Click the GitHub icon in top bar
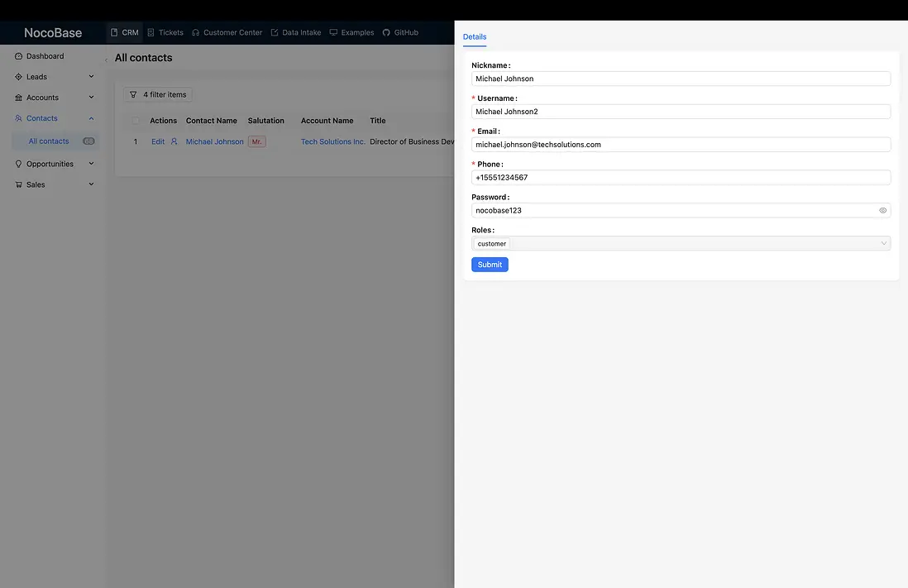Screen dimensions: 908x588 pos(385,32)
